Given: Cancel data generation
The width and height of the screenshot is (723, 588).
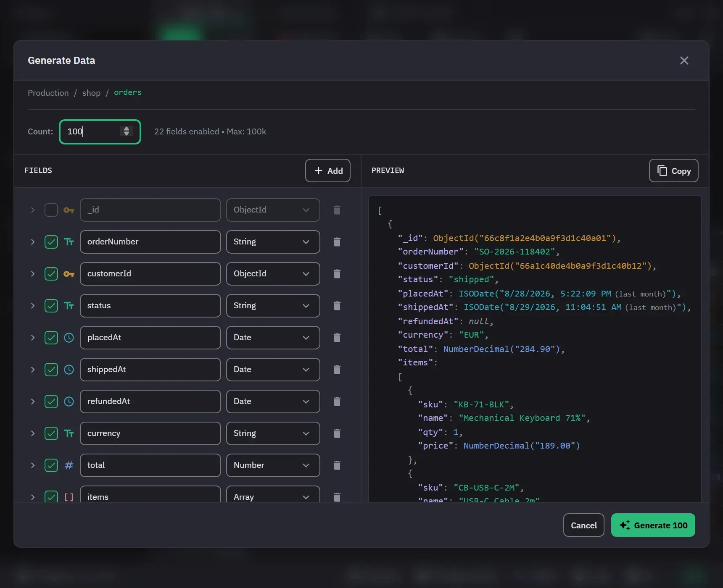Looking at the screenshot, I should [583, 525].
